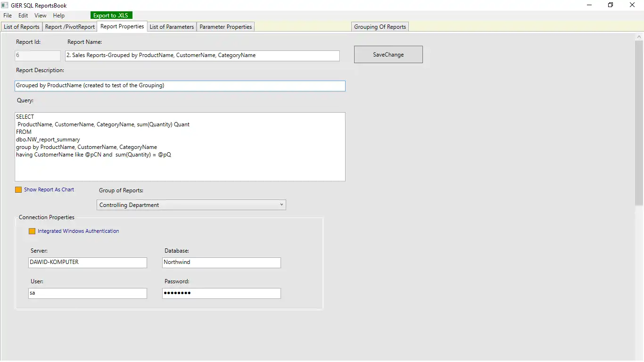644x362 pixels.
Task: Click the Server input field
Action: pyautogui.click(x=88, y=263)
